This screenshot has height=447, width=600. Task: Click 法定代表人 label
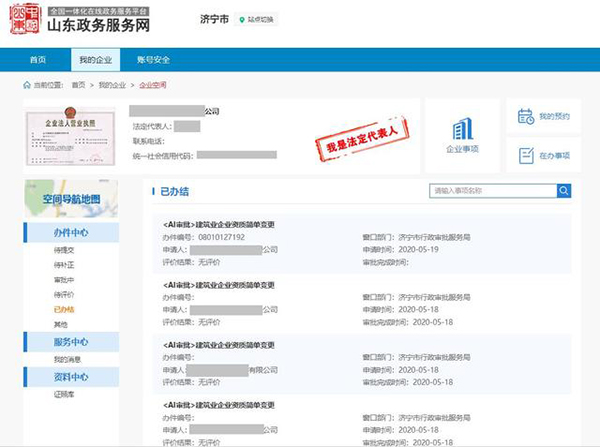click(152, 126)
